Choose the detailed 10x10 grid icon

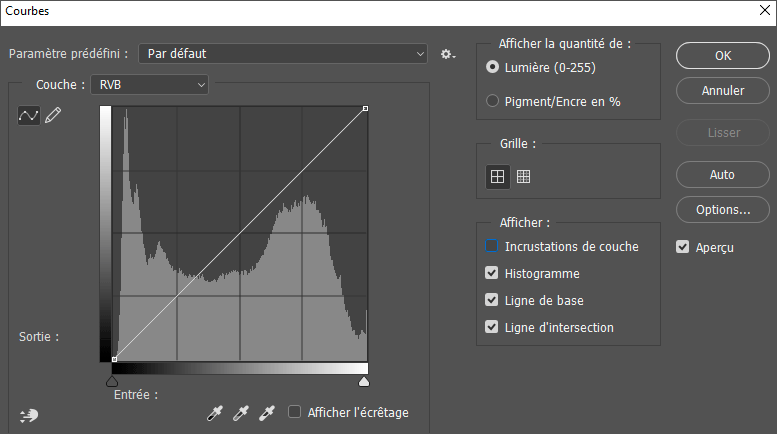click(523, 177)
